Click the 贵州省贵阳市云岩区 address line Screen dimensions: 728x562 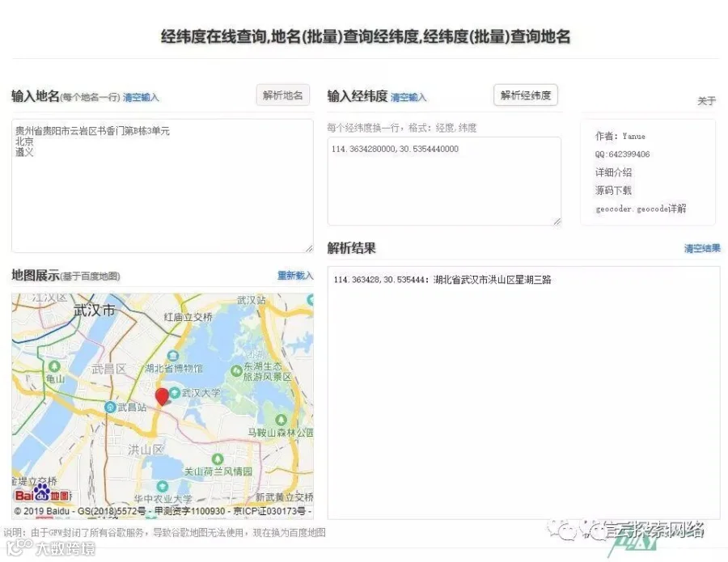92,131
